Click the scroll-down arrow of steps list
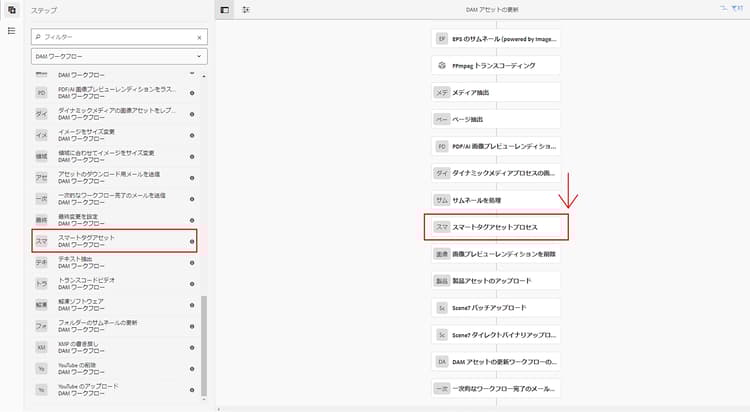Image resolution: width=750 pixels, height=412 pixels. (x=204, y=399)
